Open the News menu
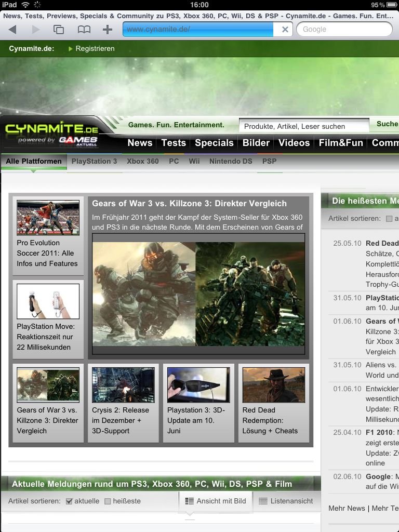The height and width of the screenshot is (532, 399). [140, 143]
